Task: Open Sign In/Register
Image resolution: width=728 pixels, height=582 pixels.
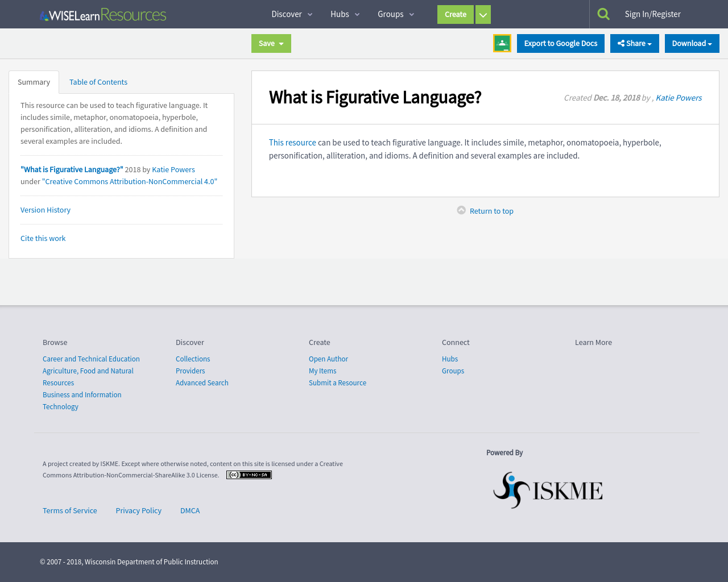Action: (x=653, y=14)
